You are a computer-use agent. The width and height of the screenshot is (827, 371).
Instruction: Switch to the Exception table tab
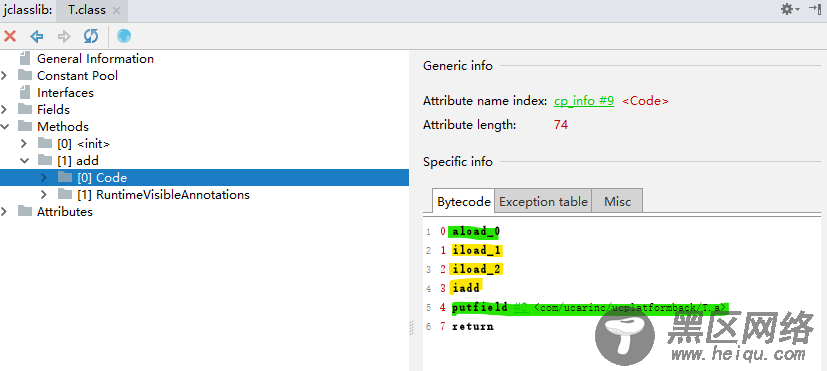point(543,202)
